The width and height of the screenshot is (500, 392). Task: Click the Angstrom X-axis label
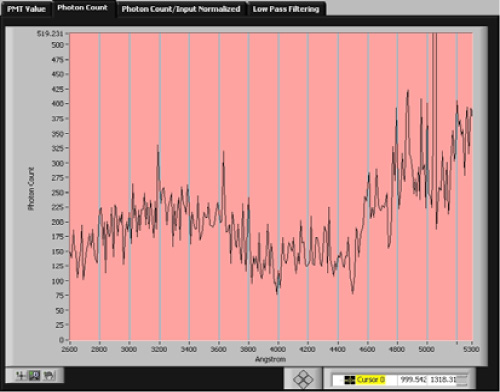[270, 359]
